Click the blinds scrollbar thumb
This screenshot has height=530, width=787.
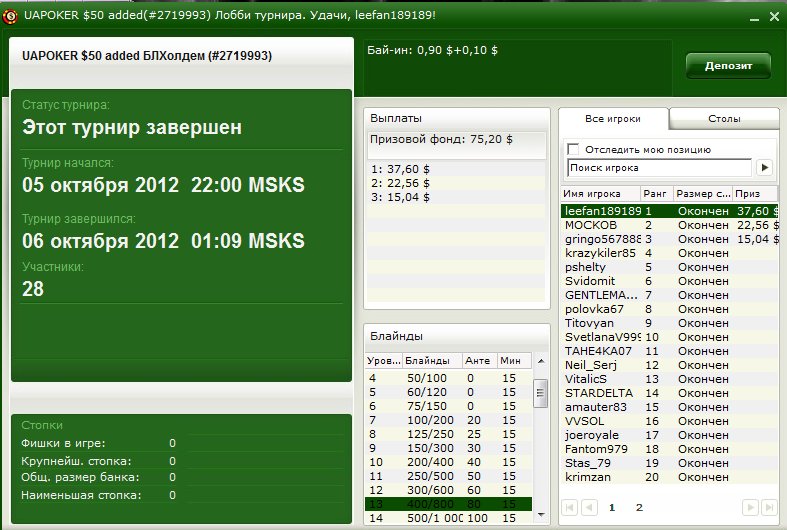click(x=541, y=393)
